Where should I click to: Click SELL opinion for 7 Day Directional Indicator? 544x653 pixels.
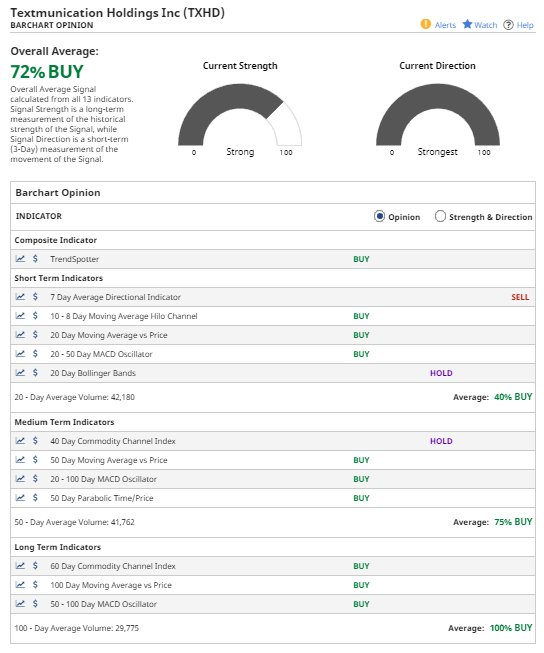tap(520, 297)
